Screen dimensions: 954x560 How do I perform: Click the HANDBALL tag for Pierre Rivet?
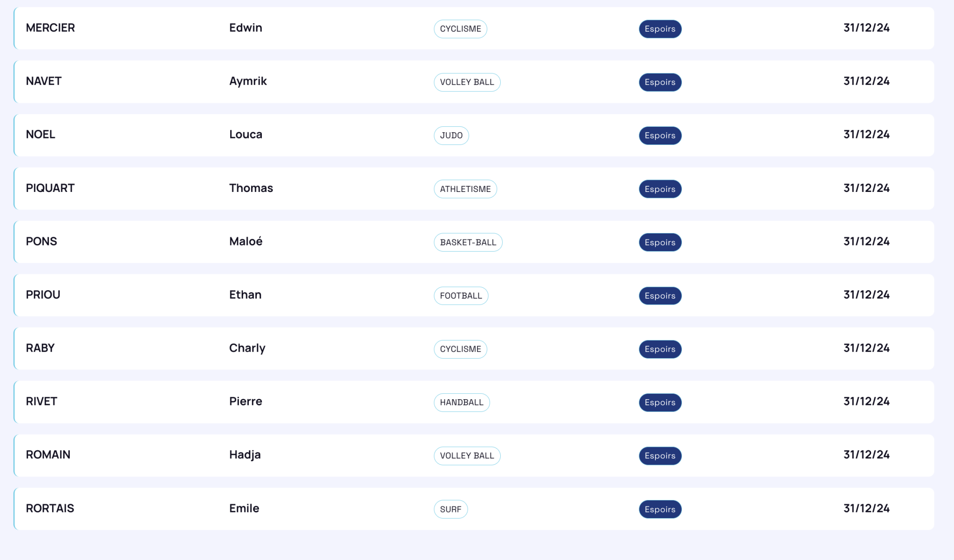(462, 403)
